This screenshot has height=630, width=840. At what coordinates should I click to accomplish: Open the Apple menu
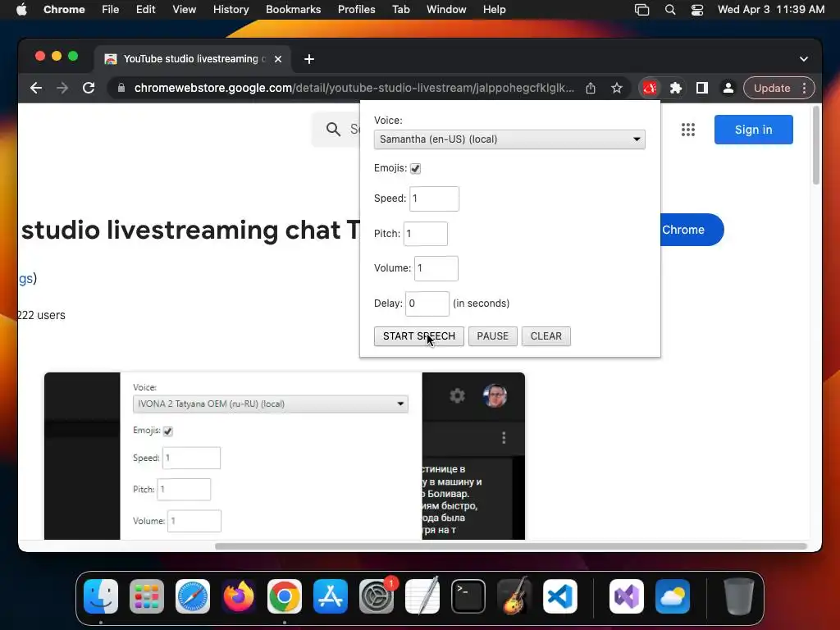click(x=21, y=10)
